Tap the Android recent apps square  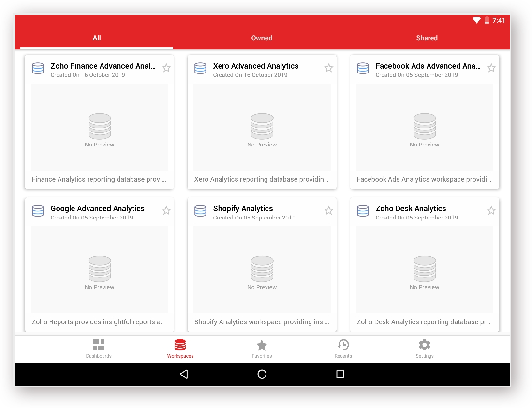tap(340, 374)
